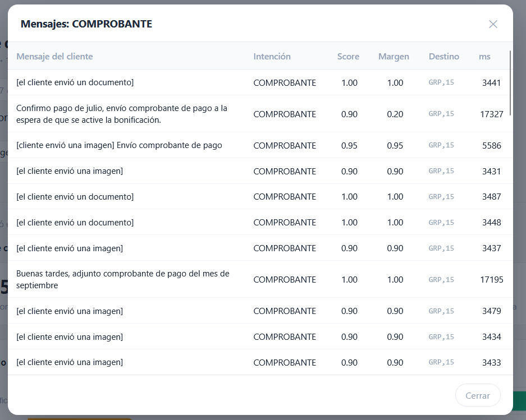526x420 pixels.
Task: Click COMPROBANTE intention in the 17195 ms row
Action: coord(285,280)
